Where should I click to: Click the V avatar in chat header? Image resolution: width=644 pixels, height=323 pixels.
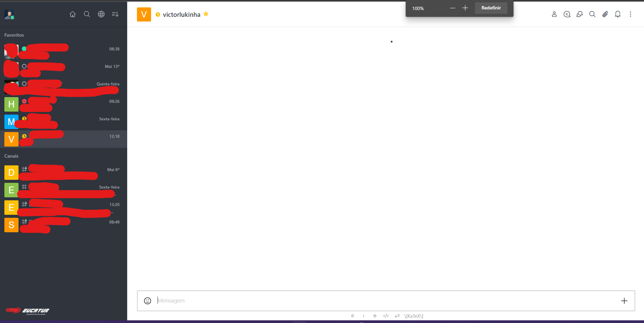144,14
